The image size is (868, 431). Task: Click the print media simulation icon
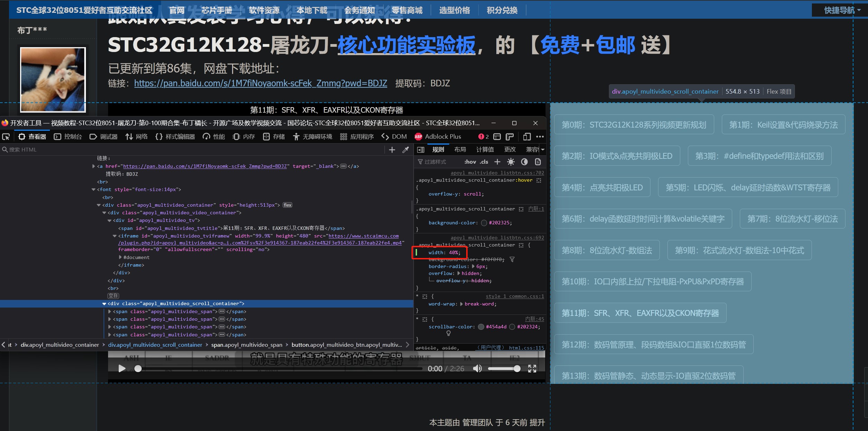pos(538,162)
